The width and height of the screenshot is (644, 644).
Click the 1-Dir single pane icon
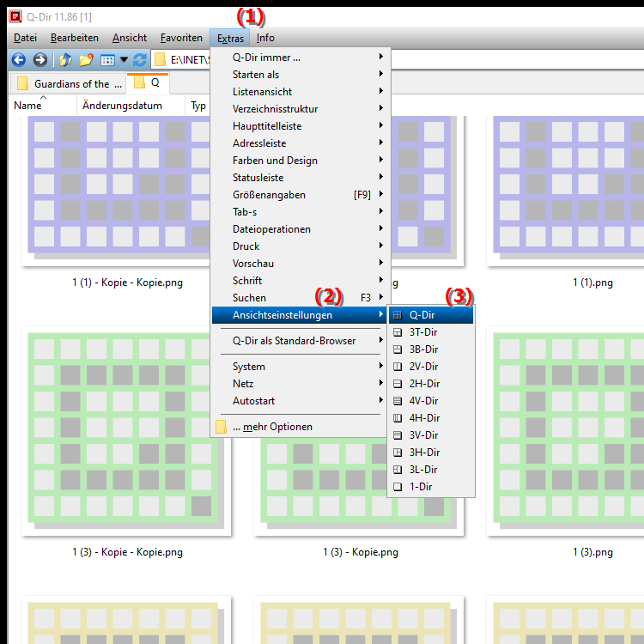coord(398,487)
